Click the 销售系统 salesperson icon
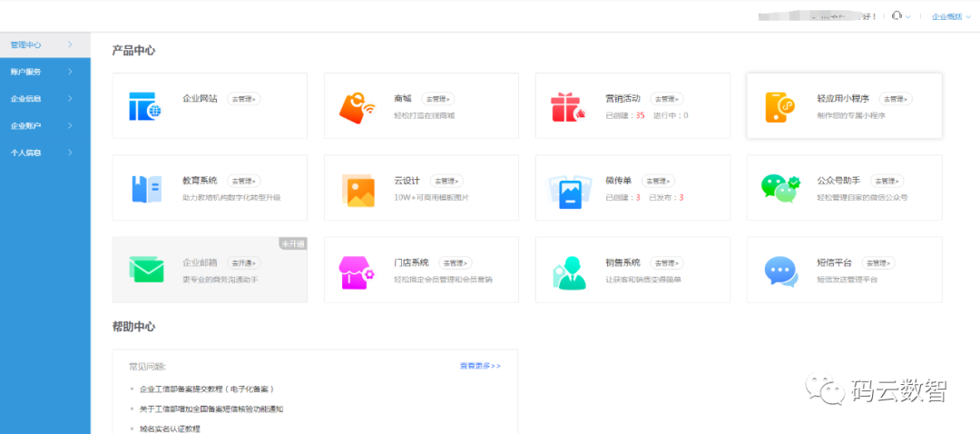 click(x=569, y=272)
